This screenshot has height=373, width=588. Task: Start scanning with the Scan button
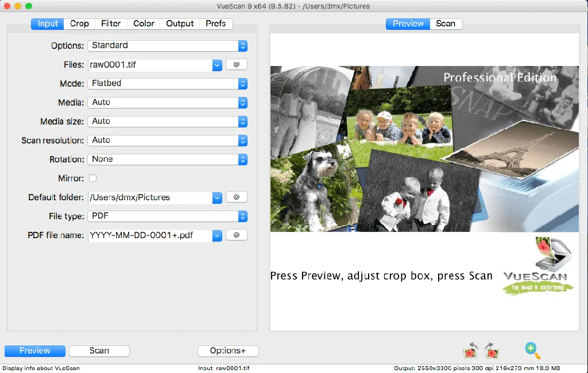coord(99,351)
